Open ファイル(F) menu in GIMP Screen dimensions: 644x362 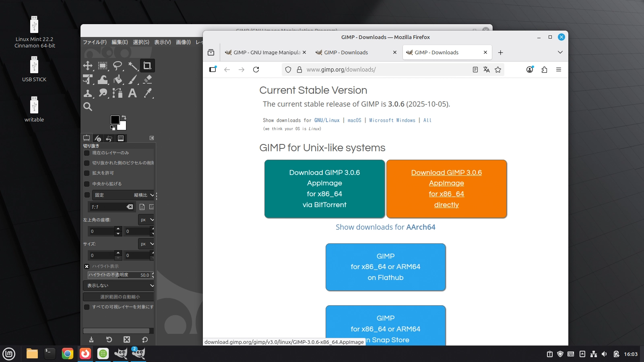coord(95,42)
